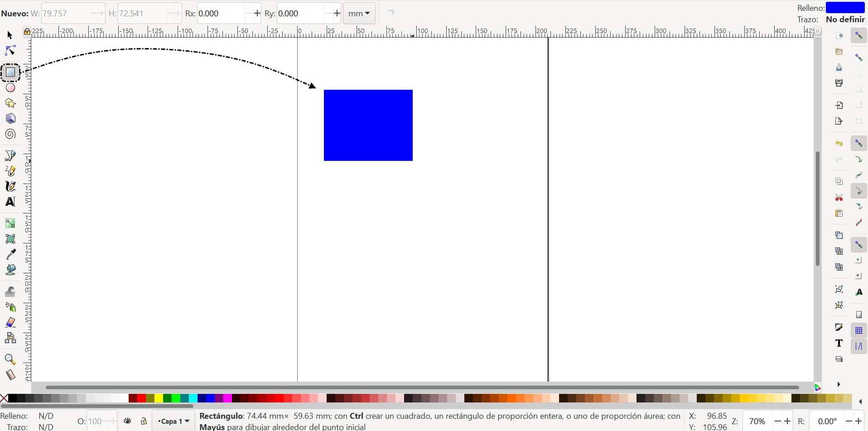Select the Ellipse tool
Screen dimensions: 868x431
pos(10,87)
